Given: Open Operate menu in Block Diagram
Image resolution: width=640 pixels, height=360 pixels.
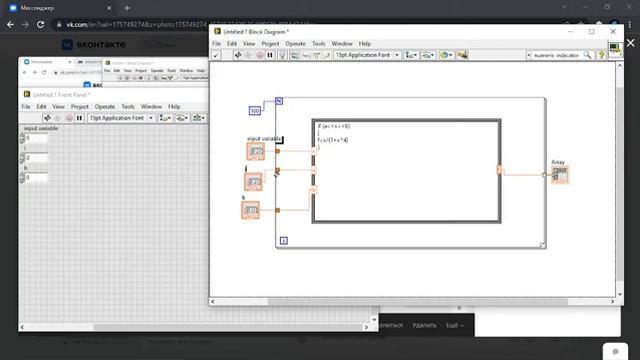Looking at the screenshot, I should 296,44.
